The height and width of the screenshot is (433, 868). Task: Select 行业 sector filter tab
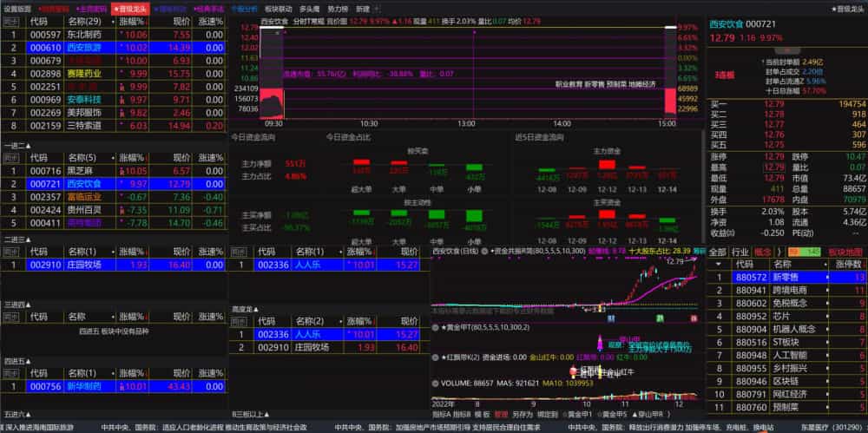point(740,253)
